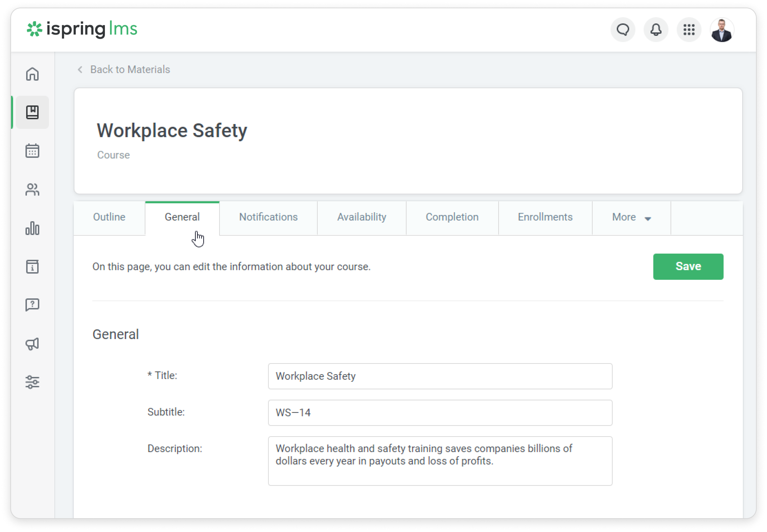Click into the Subtitle input field

pyautogui.click(x=440, y=413)
